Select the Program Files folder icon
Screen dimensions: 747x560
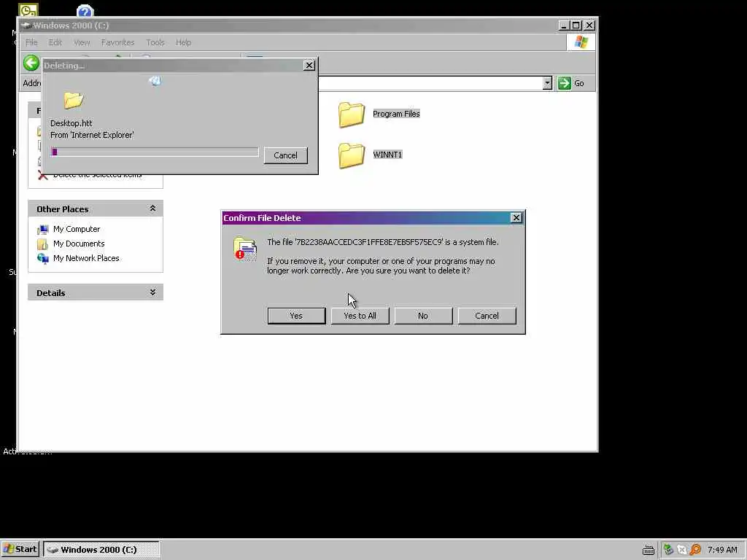pos(352,114)
